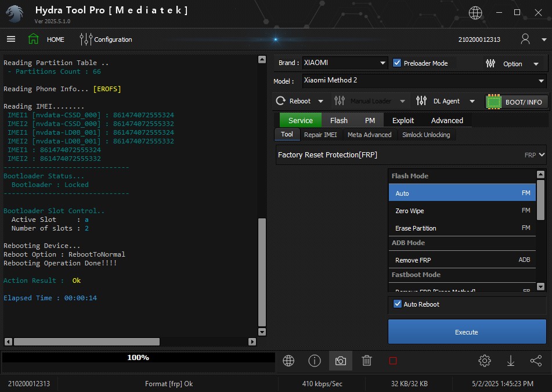Switch to the Exploit tab
This screenshot has width=552, height=392.
click(403, 120)
